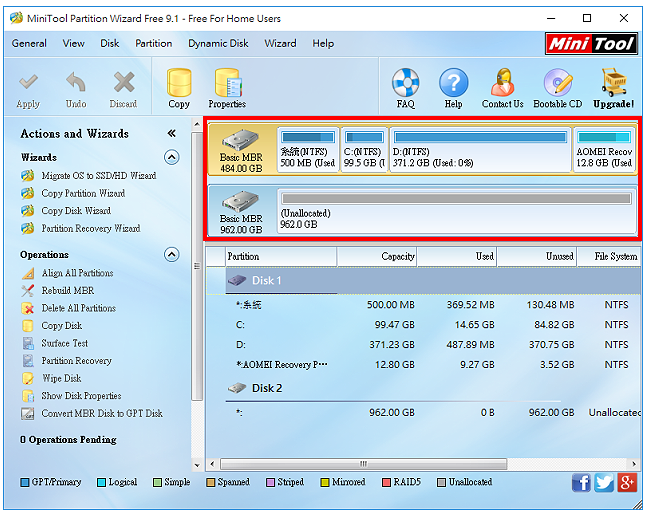
Task: Collapse the Wizards section
Action: pos(172,157)
